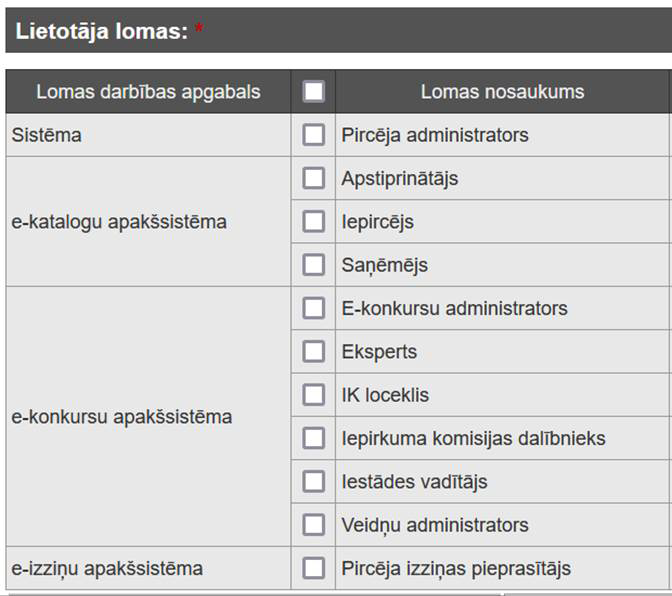Click the e-izziņu apakšsistēma cell
This screenshot has width=672, height=596.
[107, 569]
